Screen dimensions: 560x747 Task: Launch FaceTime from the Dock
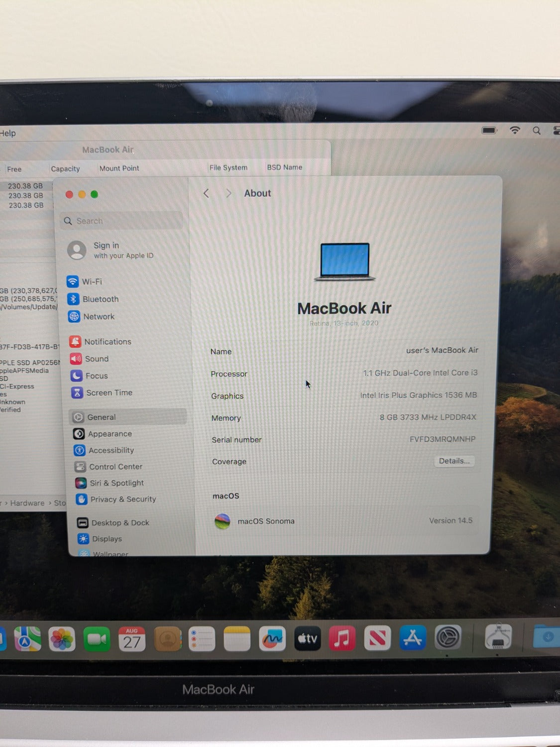click(97, 638)
